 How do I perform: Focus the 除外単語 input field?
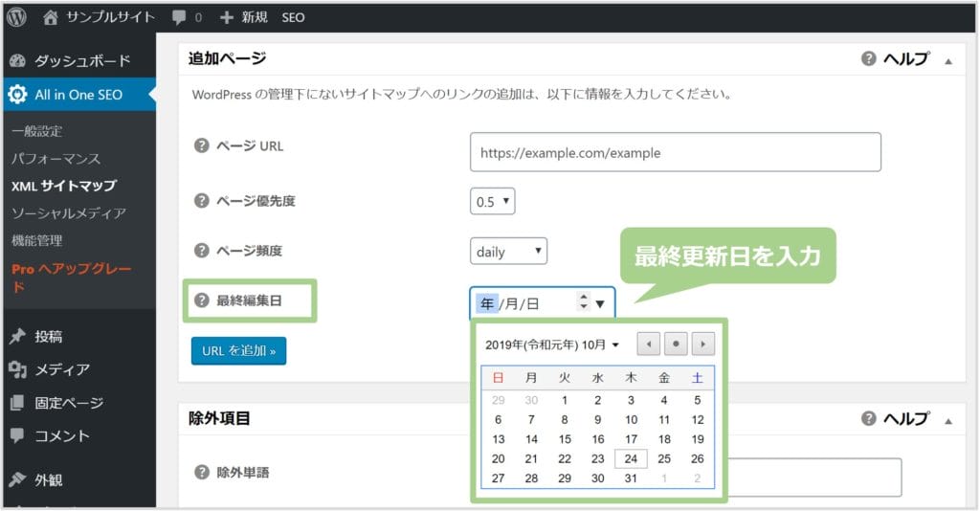tap(814, 478)
